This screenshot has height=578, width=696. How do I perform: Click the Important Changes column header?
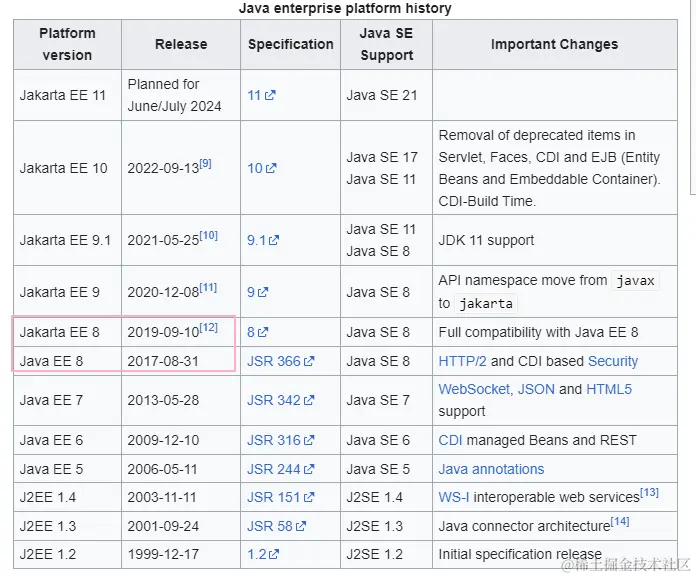click(x=555, y=44)
